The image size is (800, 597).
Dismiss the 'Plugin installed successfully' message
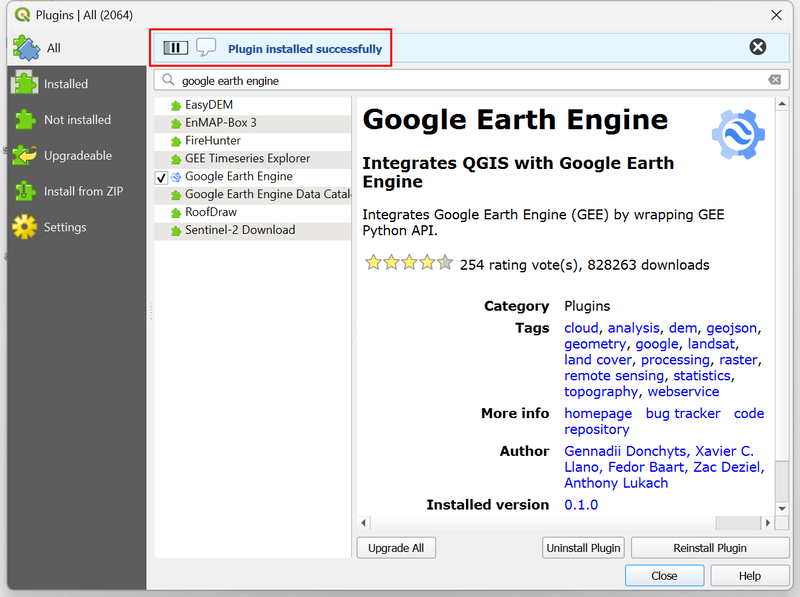758,47
